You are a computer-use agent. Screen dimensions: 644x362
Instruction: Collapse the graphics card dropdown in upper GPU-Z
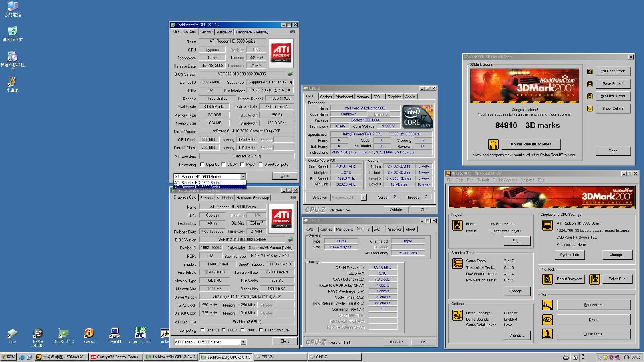point(243,176)
